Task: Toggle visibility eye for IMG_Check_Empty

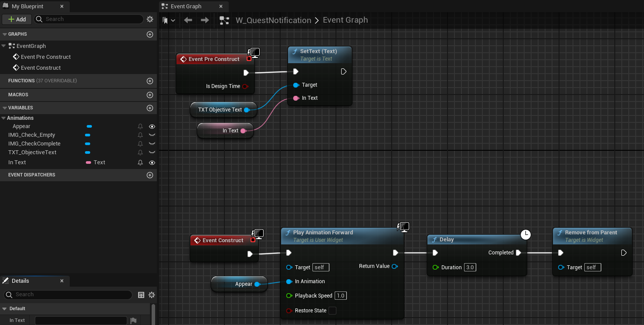Action: [152, 135]
